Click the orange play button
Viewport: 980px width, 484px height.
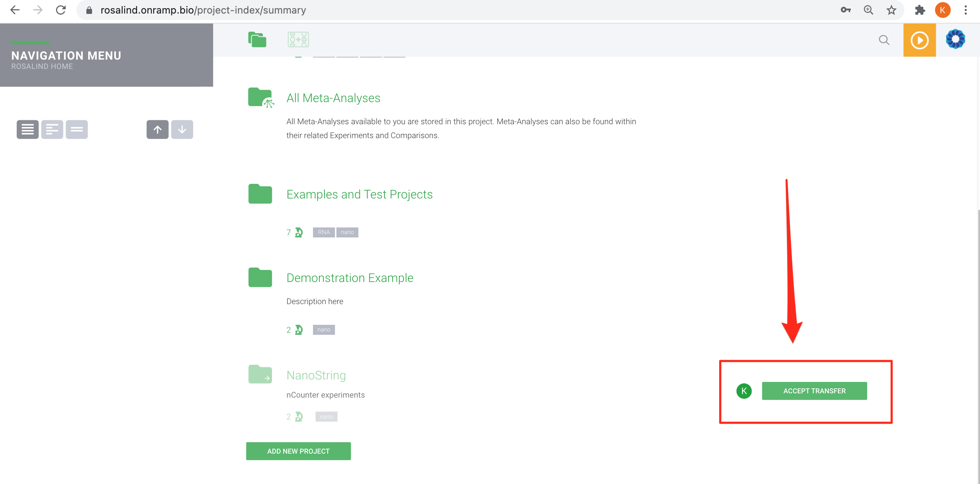coord(920,40)
